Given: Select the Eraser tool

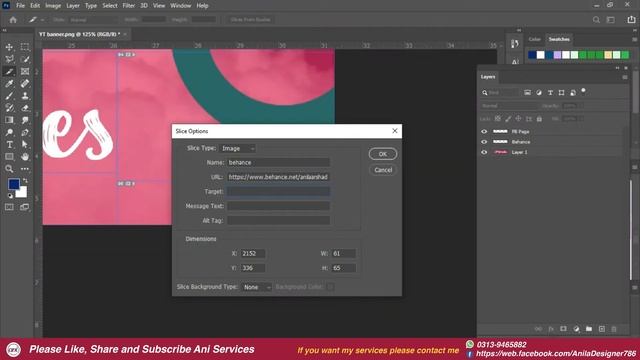Looking at the screenshot, I should point(25,108).
